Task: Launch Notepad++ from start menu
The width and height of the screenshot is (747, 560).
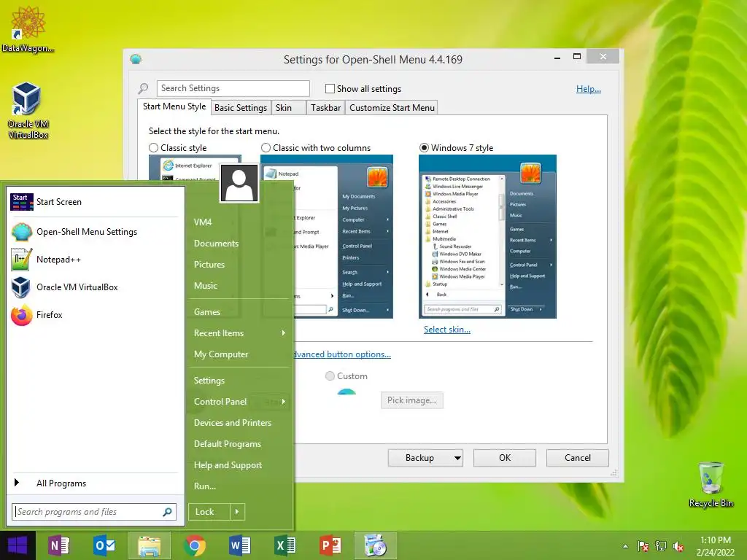Action: (x=96, y=260)
